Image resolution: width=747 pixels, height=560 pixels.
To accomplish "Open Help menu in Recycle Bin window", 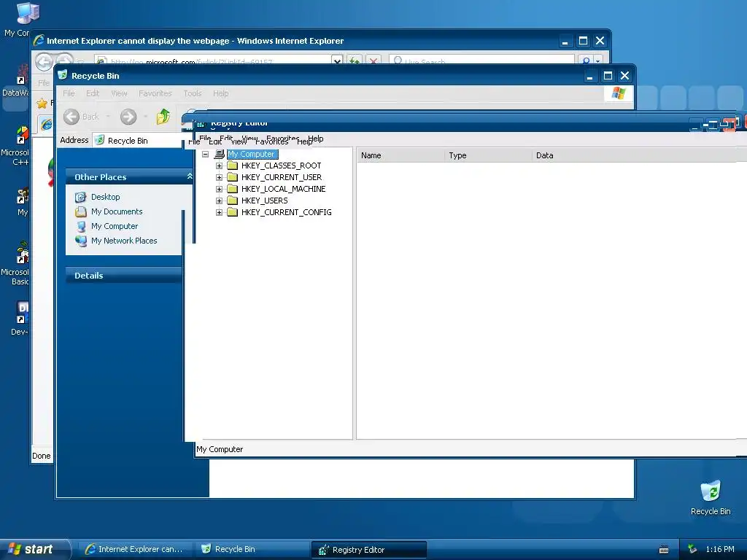I will click(220, 93).
